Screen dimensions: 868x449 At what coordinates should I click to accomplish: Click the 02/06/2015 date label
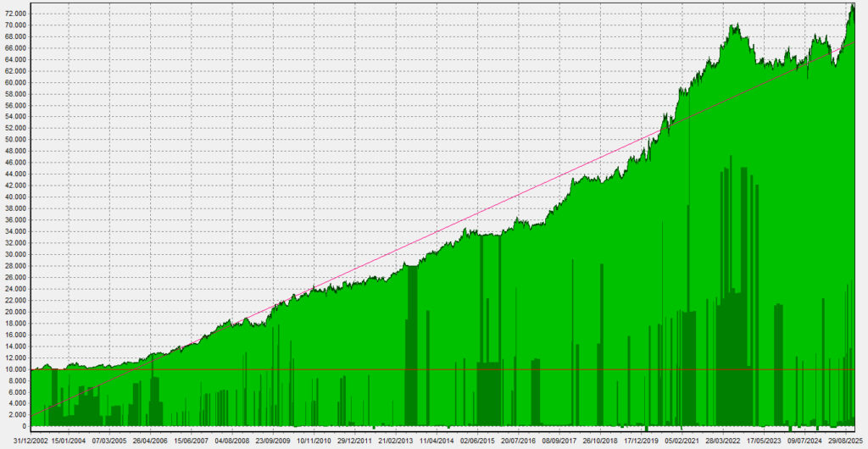coord(478,441)
